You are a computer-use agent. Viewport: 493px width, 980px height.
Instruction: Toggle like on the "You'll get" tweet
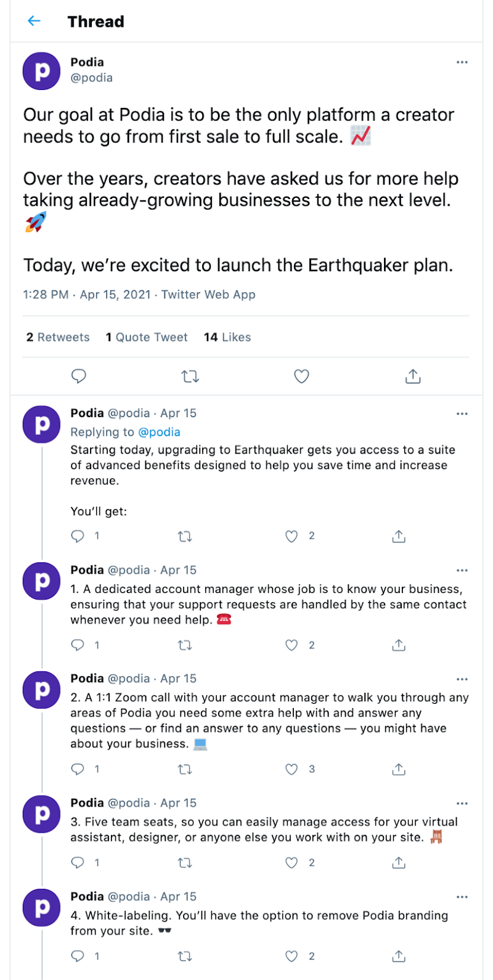click(x=291, y=537)
